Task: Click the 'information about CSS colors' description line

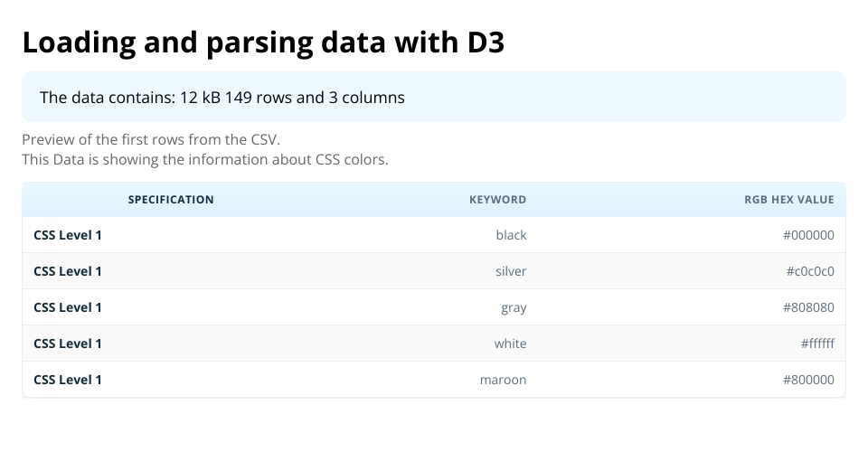Action: tap(204, 160)
